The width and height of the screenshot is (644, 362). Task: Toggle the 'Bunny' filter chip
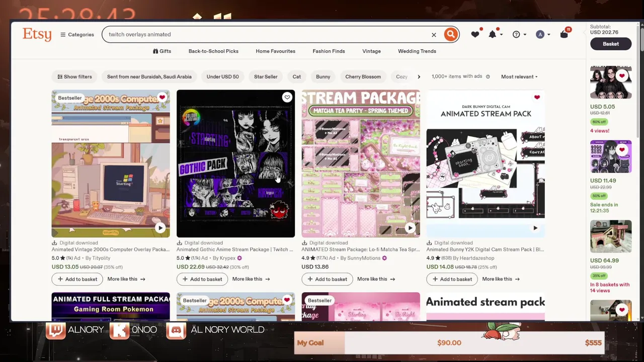[x=323, y=77]
